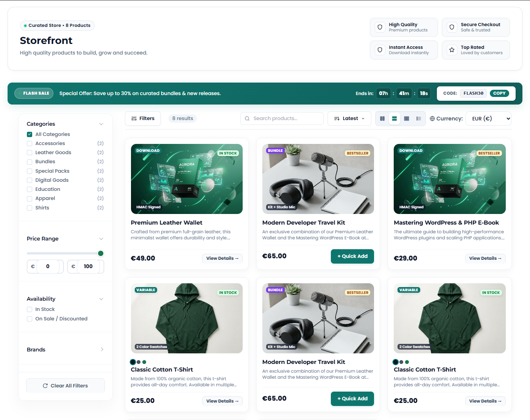Click the shield icon for Instant Access
The image size is (530, 420).
click(x=380, y=50)
